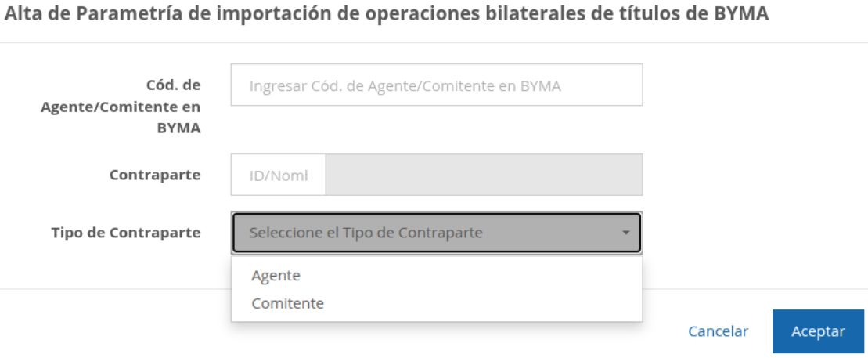Select the Comitente option
868x358 pixels.
287,303
